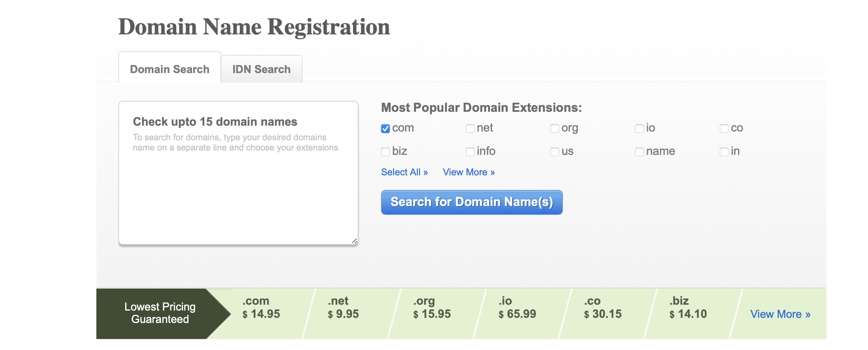Select the us extension checkbox
This screenshot has width=868, height=350.
coord(554,152)
